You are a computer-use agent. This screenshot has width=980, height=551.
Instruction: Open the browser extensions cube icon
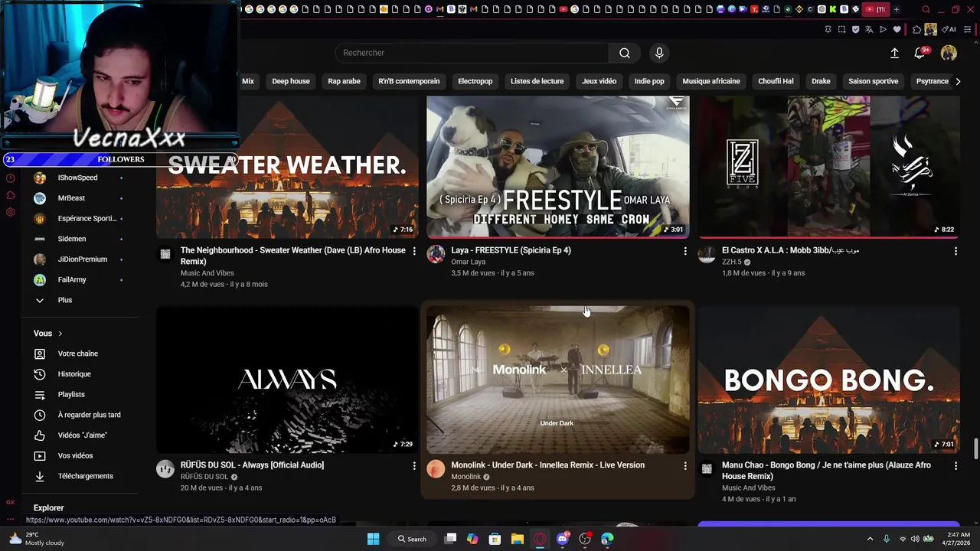916,30
